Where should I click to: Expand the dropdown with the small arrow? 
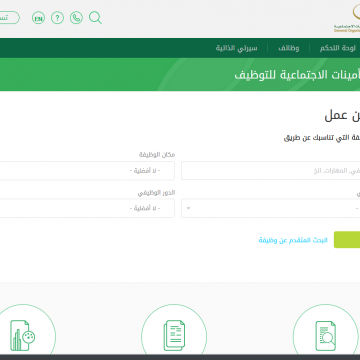(270, 208)
